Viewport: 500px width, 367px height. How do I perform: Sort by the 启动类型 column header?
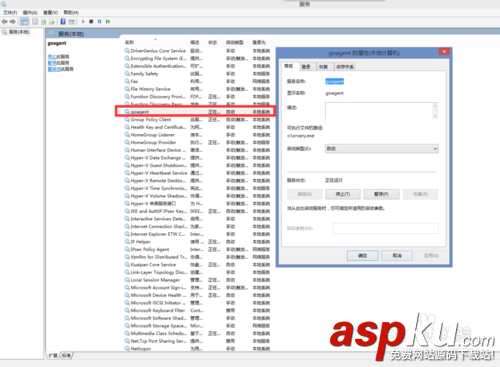[235, 42]
